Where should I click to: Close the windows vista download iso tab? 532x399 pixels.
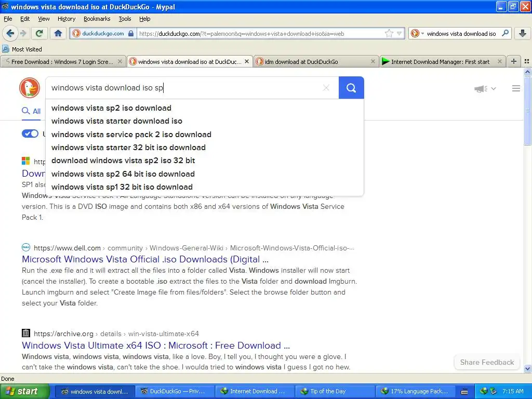(x=247, y=61)
